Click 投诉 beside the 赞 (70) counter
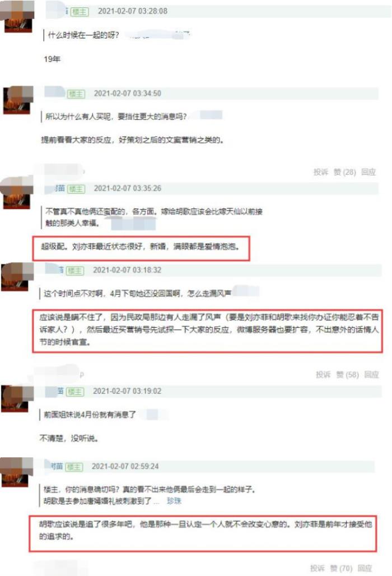This screenshot has width=392, height=576. point(317,568)
